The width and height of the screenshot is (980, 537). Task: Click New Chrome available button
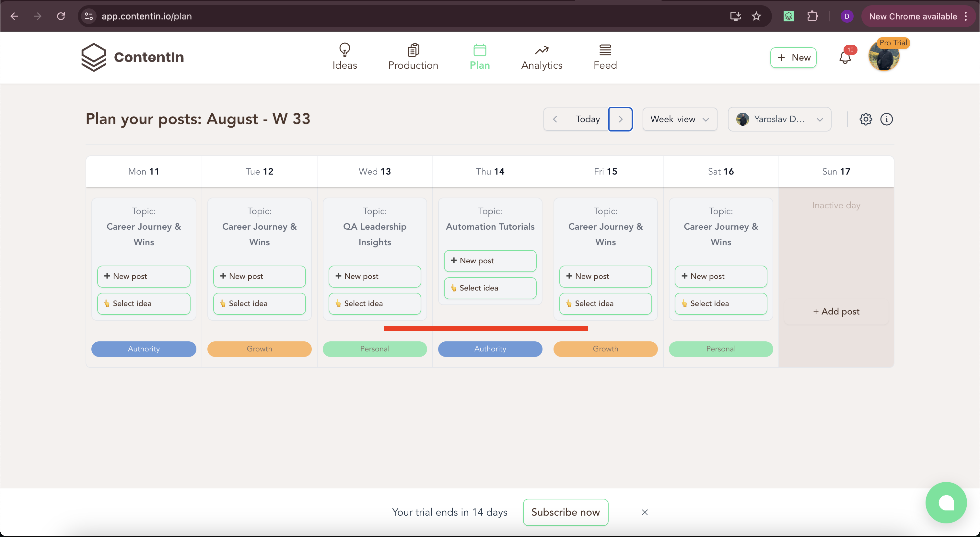[x=913, y=16]
